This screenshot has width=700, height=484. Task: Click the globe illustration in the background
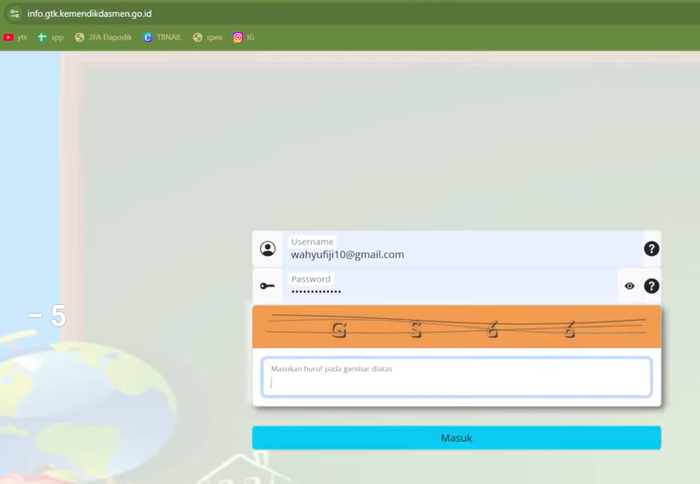[x=60, y=400]
